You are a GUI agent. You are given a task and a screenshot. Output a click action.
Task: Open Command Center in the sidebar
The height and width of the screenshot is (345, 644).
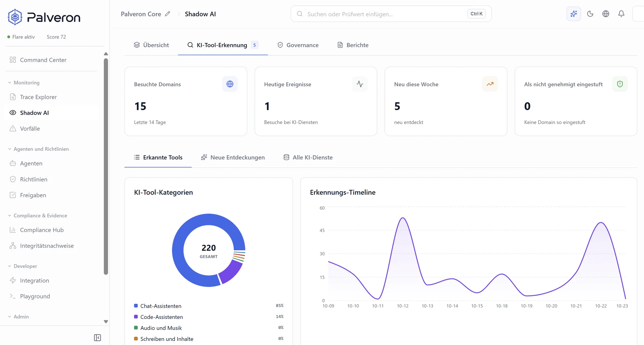[x=52, y=60]
